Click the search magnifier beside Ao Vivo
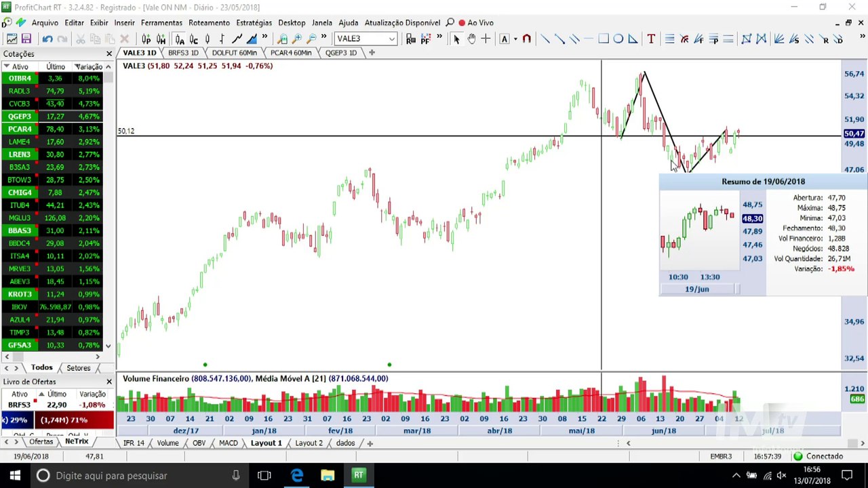 (450, 22)
